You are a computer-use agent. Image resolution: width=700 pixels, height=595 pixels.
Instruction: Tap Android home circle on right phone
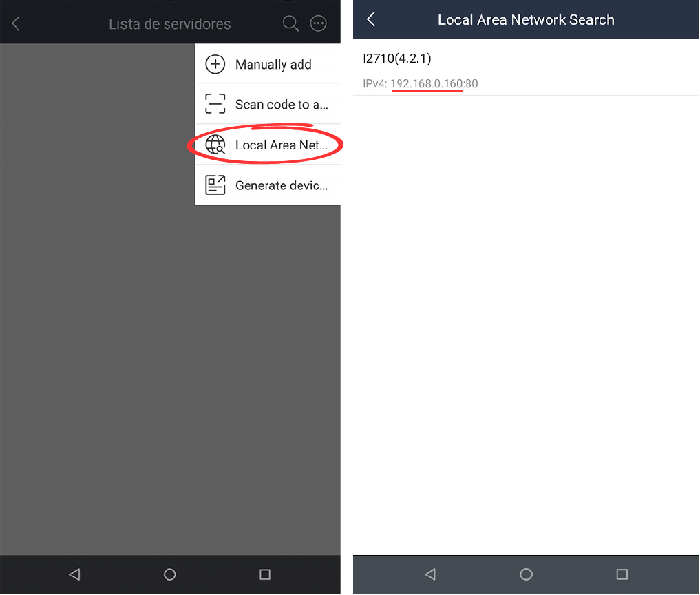coord(526,574)
